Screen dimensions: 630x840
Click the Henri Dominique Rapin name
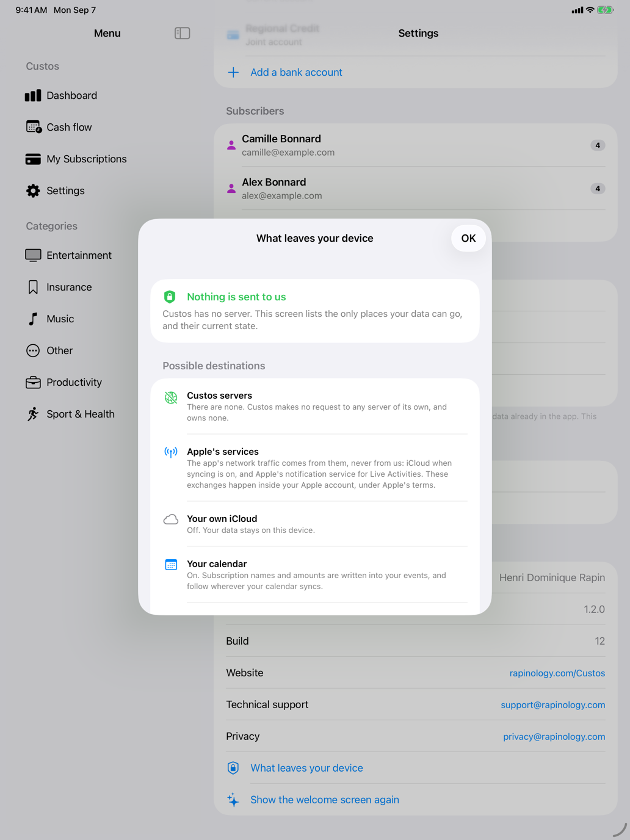(x=552, y=577)
